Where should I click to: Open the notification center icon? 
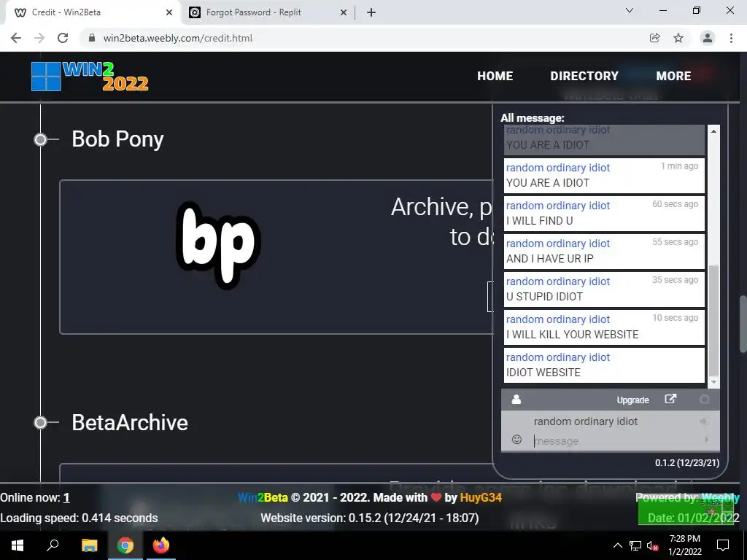pos(723,545)
